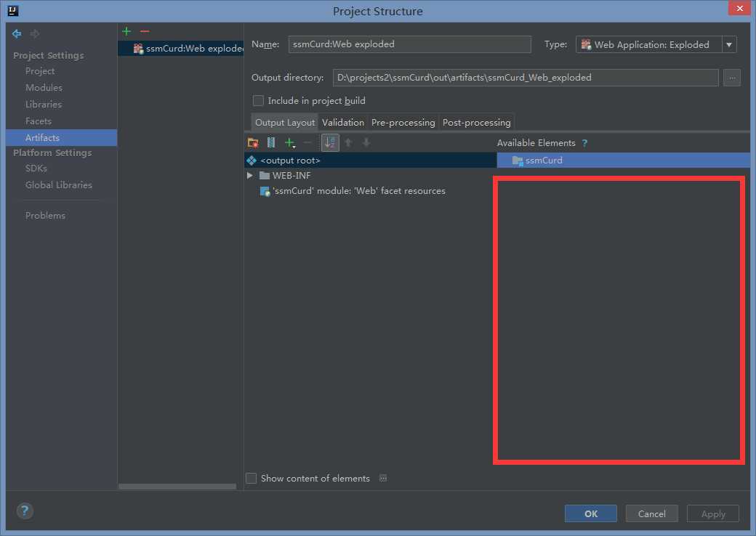Click the Apply button

pos(713,513)
